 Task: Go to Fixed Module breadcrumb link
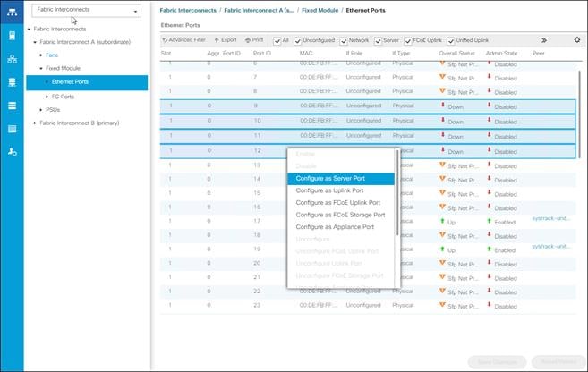click(320, 10)
